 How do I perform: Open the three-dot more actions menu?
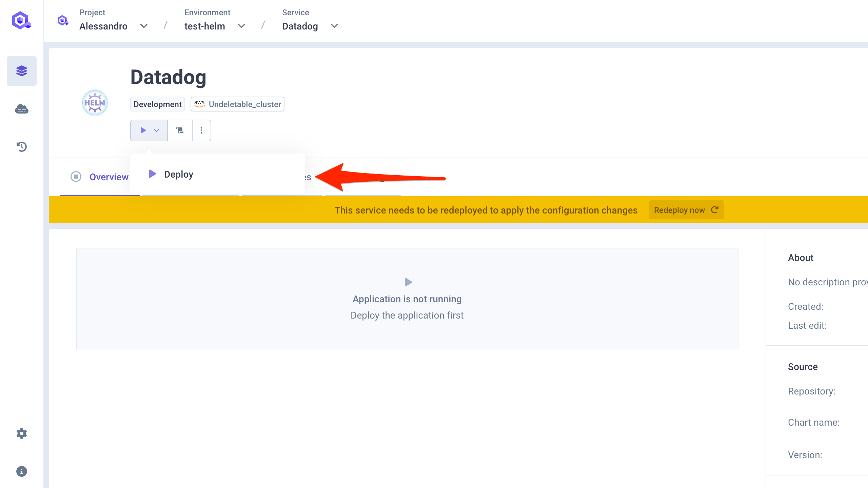pos(201,130)
